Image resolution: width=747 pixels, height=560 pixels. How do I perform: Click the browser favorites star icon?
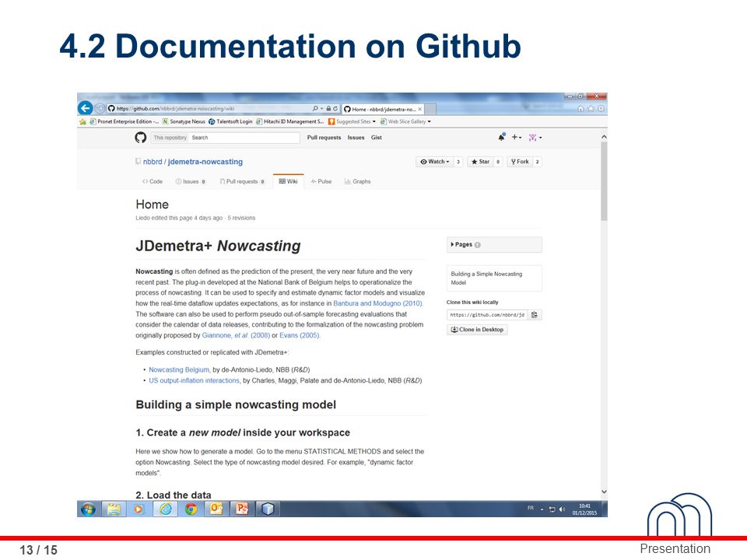pyautogui.click(x=591, y=109)
